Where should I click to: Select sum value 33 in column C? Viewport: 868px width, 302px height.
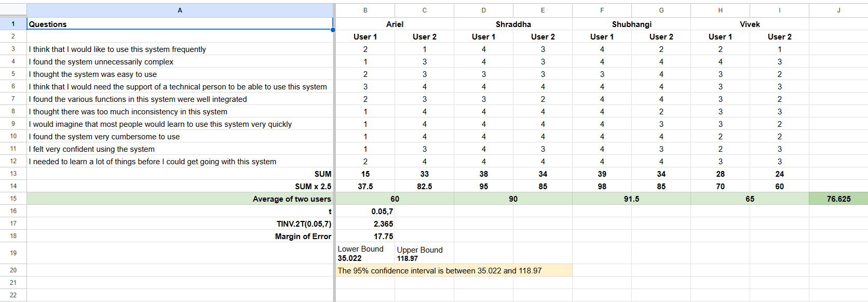[x=425, y=174]
